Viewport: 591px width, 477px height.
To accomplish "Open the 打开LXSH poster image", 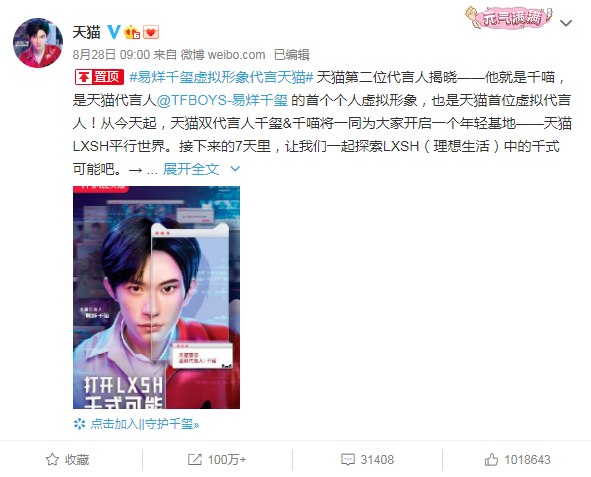I will point(156,297).
